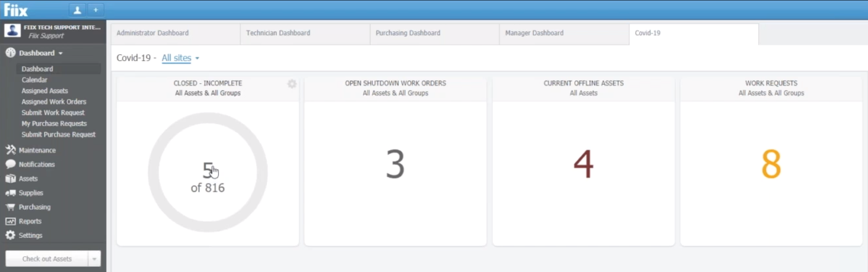The width and height of the screenshot is (868, 272).
Task: Open Assigned Assets in sidebar
Action: pos(45,91)
